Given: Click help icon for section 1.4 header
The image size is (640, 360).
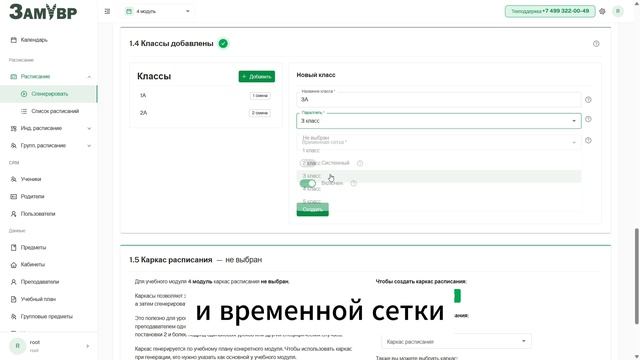Looking at the screenshot, I should [x=596, y=44].
